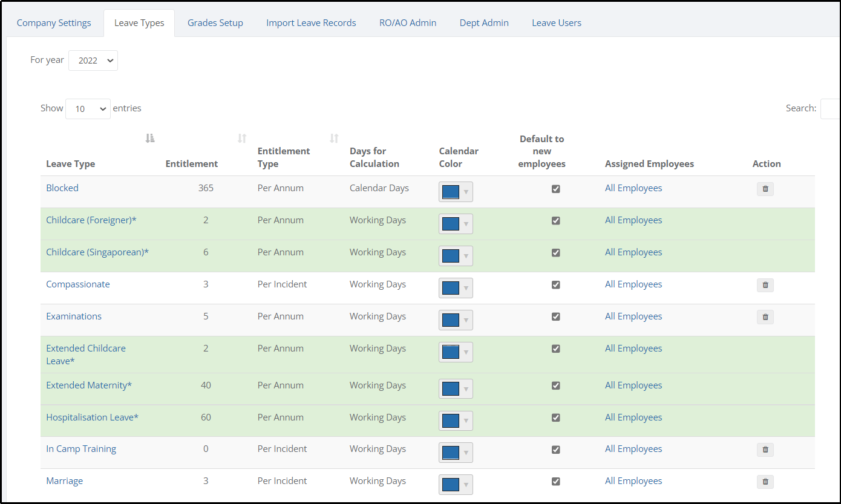The height and width of the screenshot is (504, 841).
Task: Toggle default checkbox for In Camp Training
Action: coord(555,450)
